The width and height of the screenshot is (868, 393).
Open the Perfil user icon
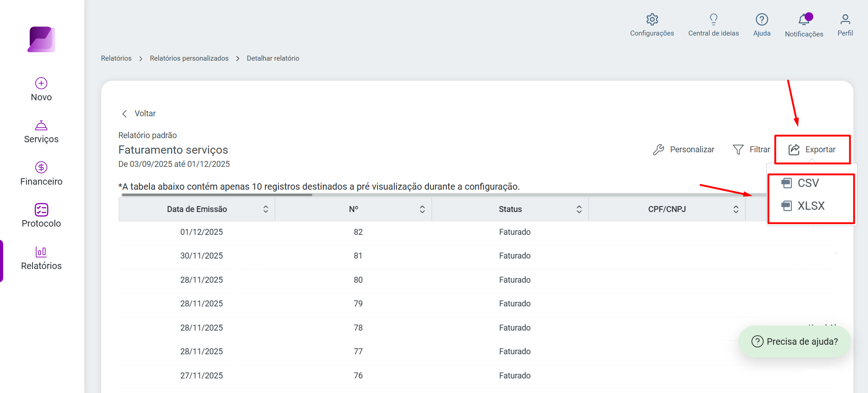pyautogui.click(x=845, y=19)
